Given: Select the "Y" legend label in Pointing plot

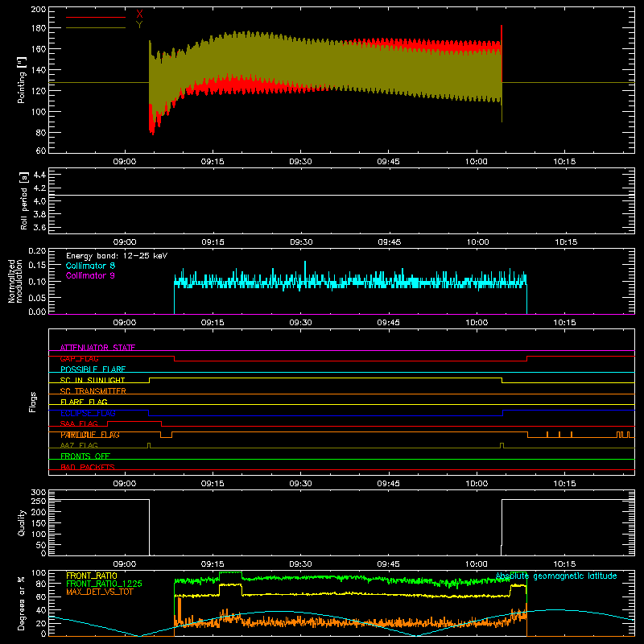Looking at the screenshot, I should [x=139, y=25].
